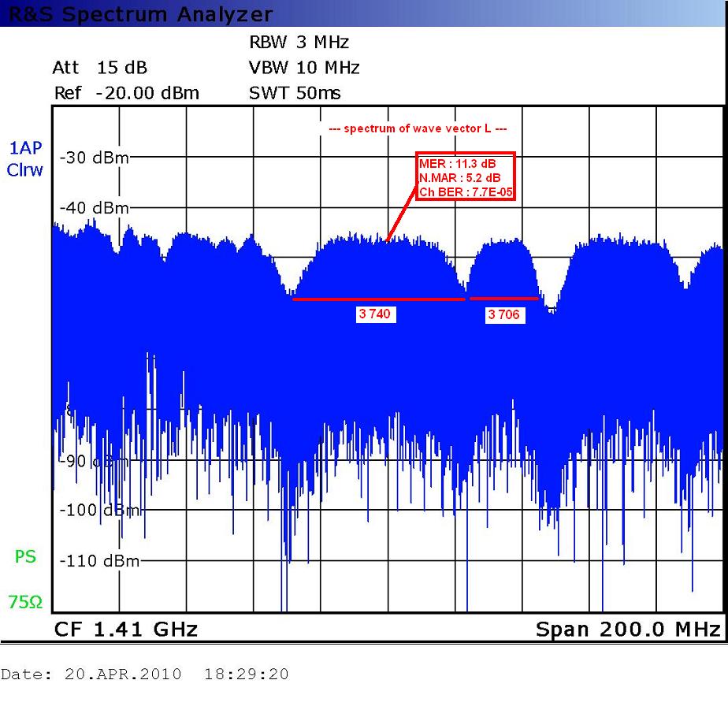The width and height of the screenshot is (728, 706).
Task: Select the Clrw trace mode label
Action: click(25, 169)
